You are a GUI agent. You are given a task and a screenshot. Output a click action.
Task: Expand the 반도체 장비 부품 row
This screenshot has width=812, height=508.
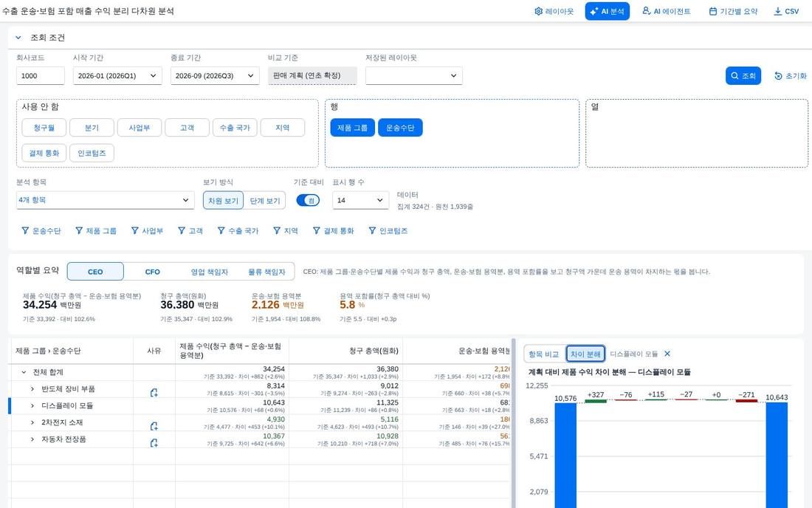32,389
